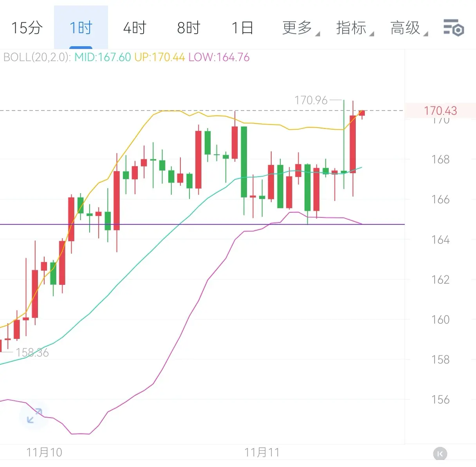This screenshot has width=476, height=467.
Task: Expand the 高级 advanced dropdown
Action: tap(409, 28)
